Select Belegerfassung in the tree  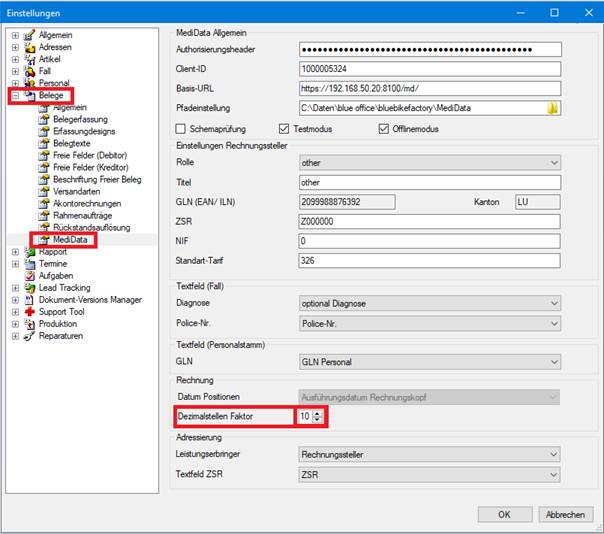coord(81,119)
